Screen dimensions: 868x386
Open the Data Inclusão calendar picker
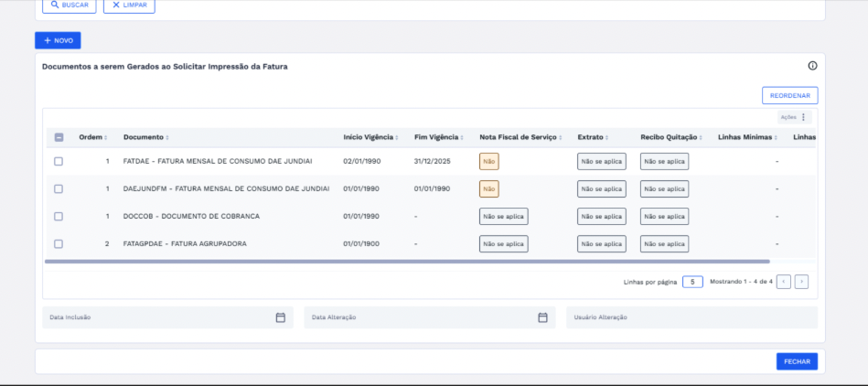point(281,317)
